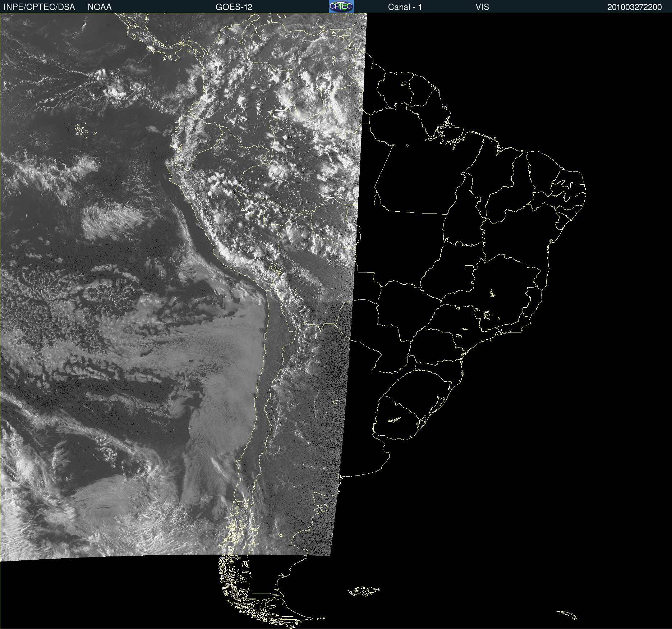
Task: Select the Canal - 1 channel label
Action: pos(405,7)
